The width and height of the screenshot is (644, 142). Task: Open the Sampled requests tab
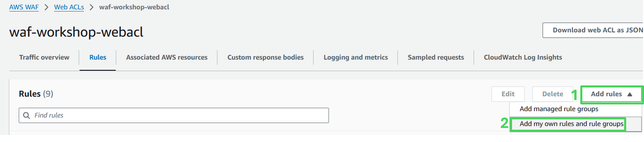point(436,57)
